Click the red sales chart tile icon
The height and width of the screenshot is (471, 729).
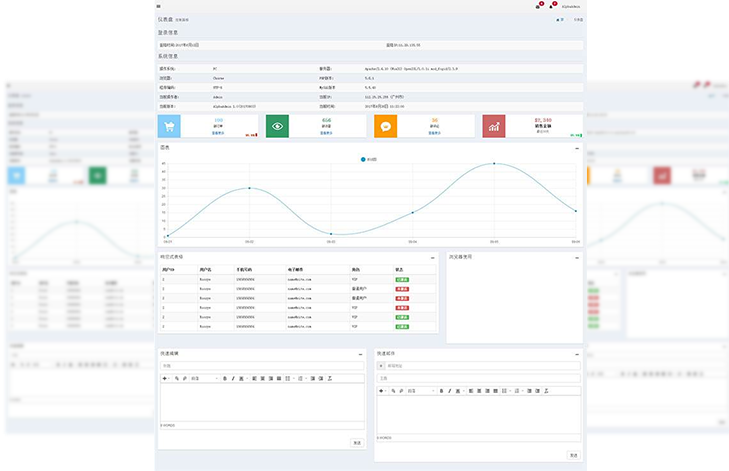495,126
